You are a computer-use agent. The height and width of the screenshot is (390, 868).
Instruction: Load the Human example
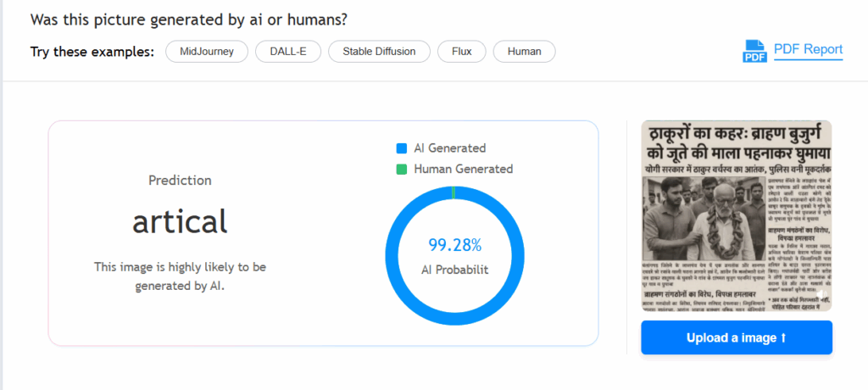coord(524,51)
